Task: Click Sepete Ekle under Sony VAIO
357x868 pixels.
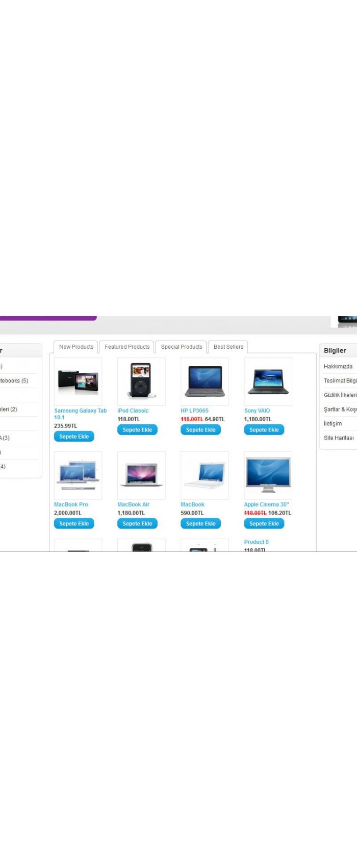Action: [x=264, y=430]
